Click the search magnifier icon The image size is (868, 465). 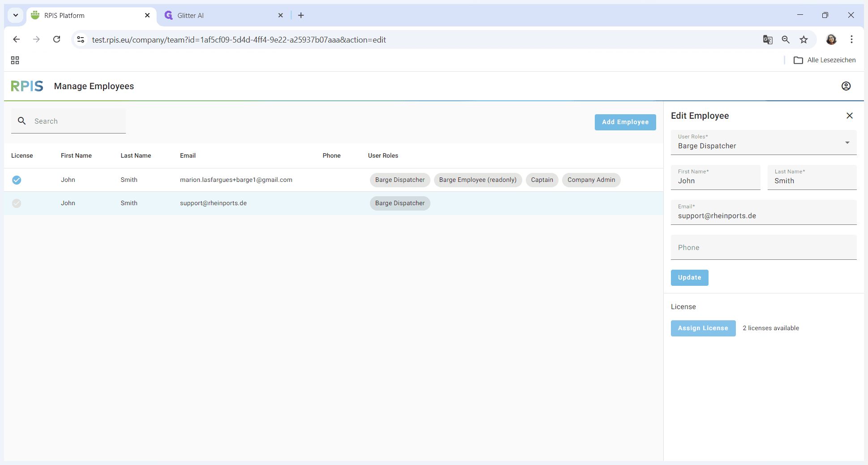21,121
